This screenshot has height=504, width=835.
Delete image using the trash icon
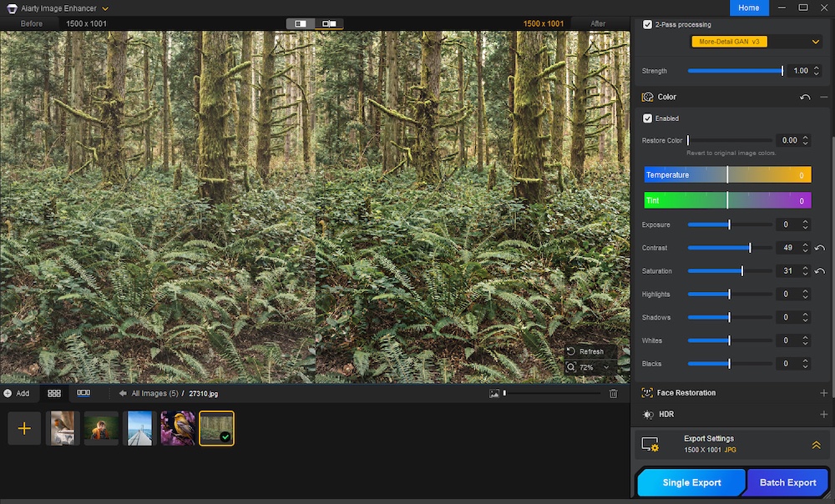click(x=614, y=393)
